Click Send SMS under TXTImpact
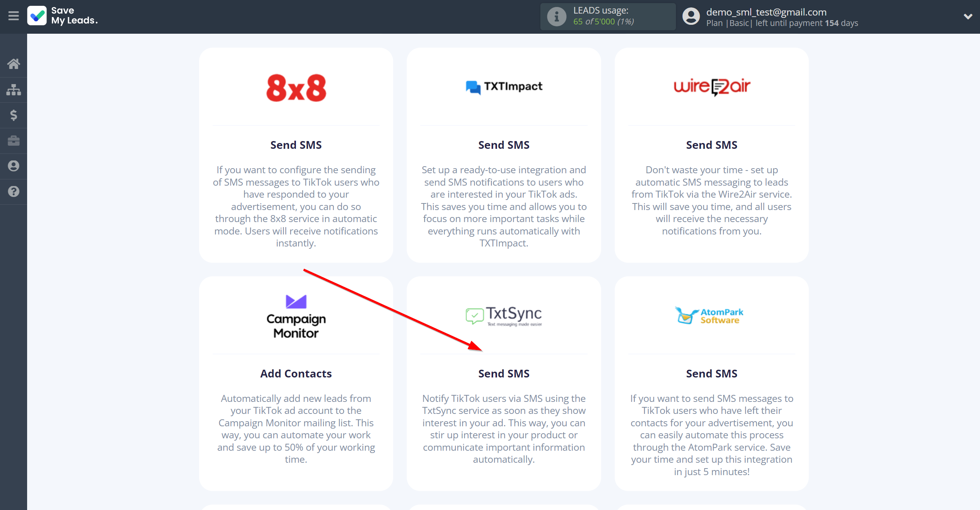 pos(504,145)
